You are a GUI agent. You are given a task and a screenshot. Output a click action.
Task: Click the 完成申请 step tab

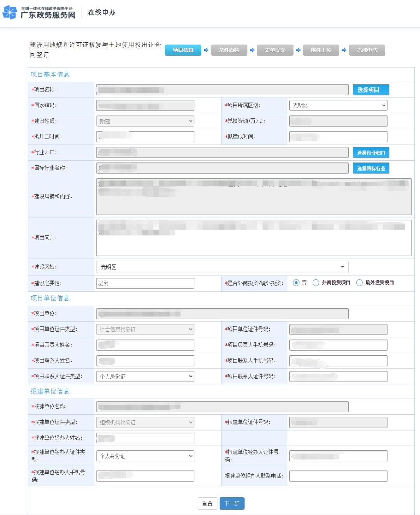pyautogui.click(x=367, y=50)
